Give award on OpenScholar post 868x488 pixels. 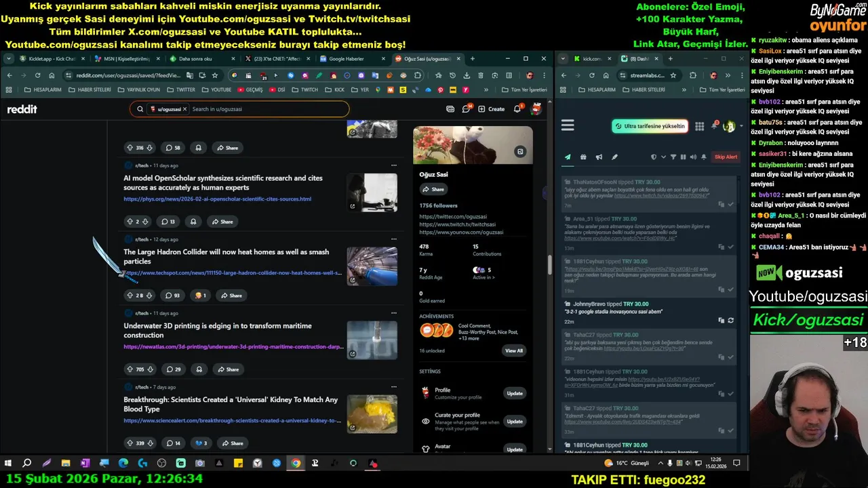193,222
